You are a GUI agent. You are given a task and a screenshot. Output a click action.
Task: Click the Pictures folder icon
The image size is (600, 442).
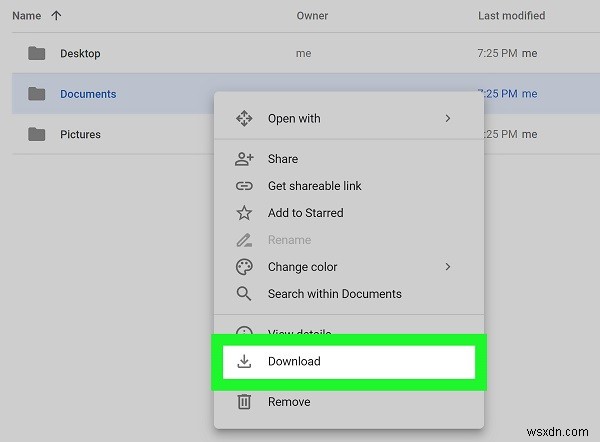coord(37,134)
